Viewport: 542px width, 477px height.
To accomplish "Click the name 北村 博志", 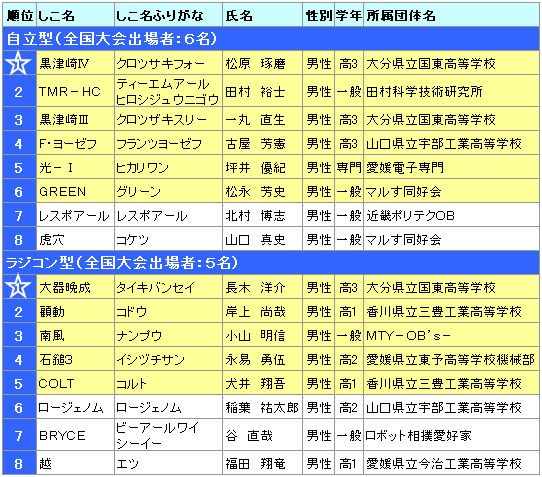I will [255, 216].
